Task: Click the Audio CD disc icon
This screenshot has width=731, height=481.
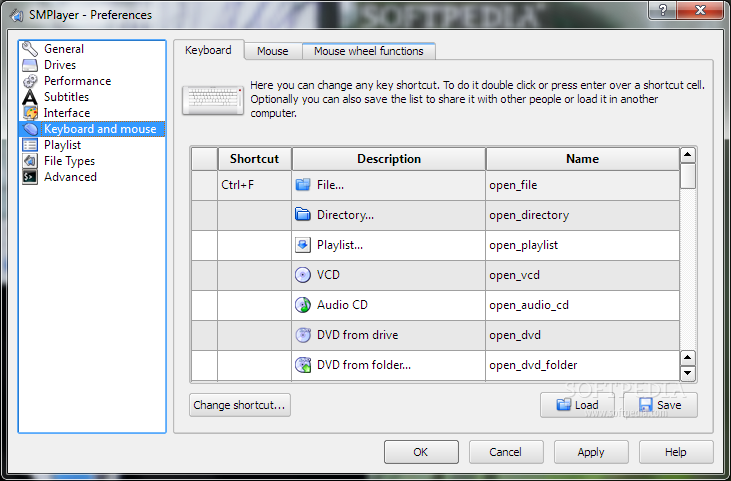Action: (303, 305)
